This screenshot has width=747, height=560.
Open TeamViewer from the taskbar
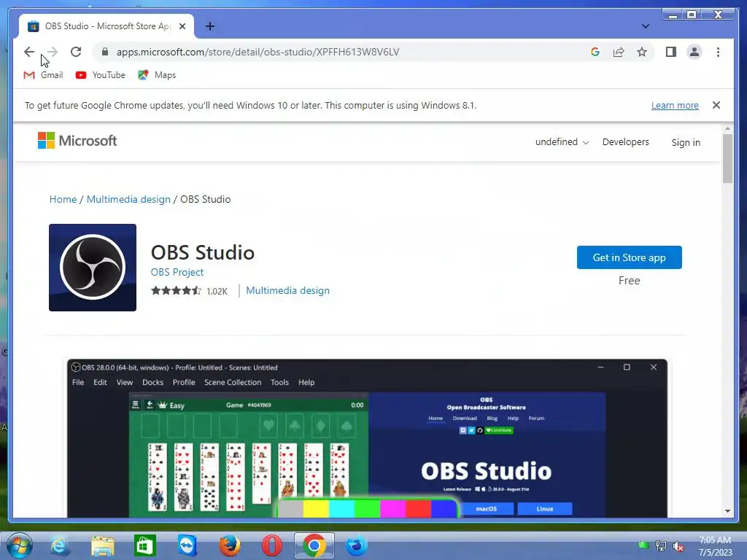[187, 545]
